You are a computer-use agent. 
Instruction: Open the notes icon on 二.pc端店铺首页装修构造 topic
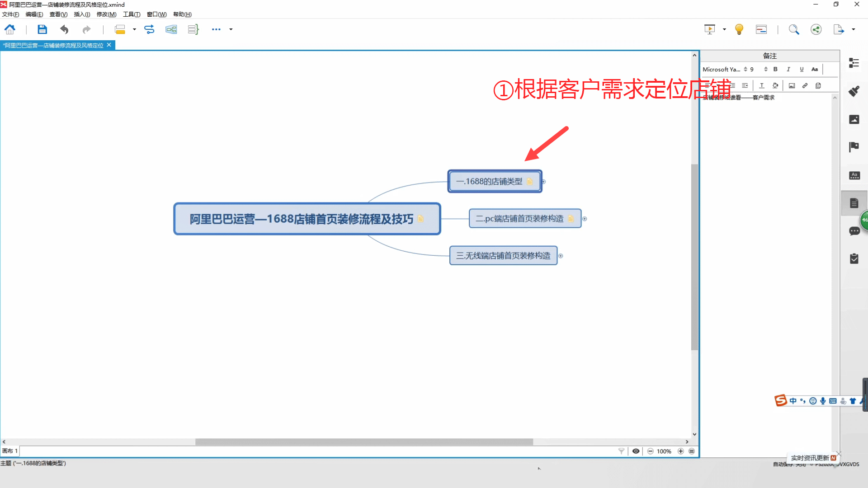(571, 219)
